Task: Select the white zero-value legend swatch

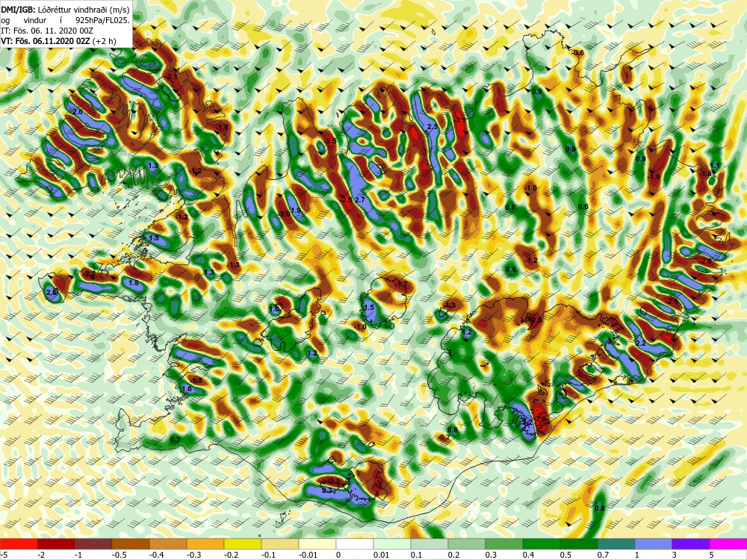Action: (355, 544)
